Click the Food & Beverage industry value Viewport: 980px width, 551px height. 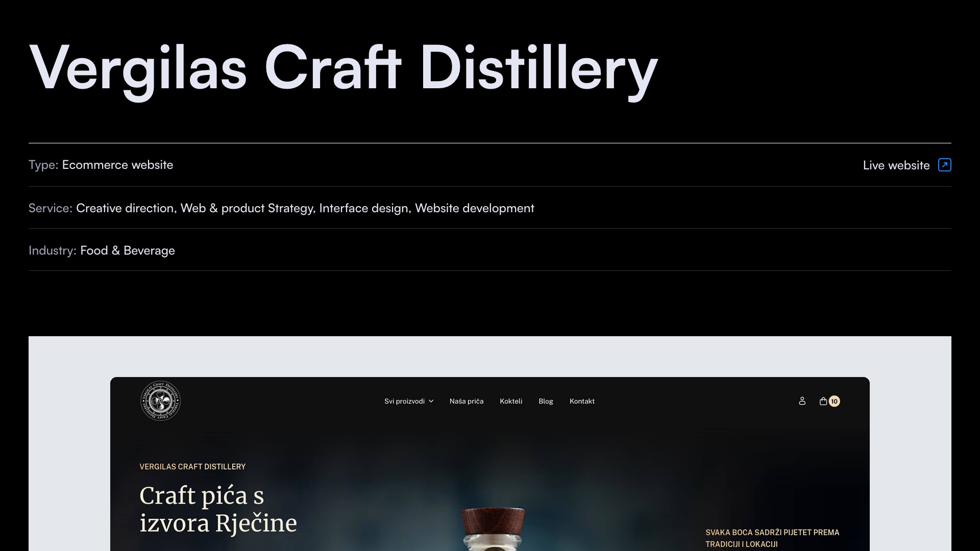[x=128, y=251]
